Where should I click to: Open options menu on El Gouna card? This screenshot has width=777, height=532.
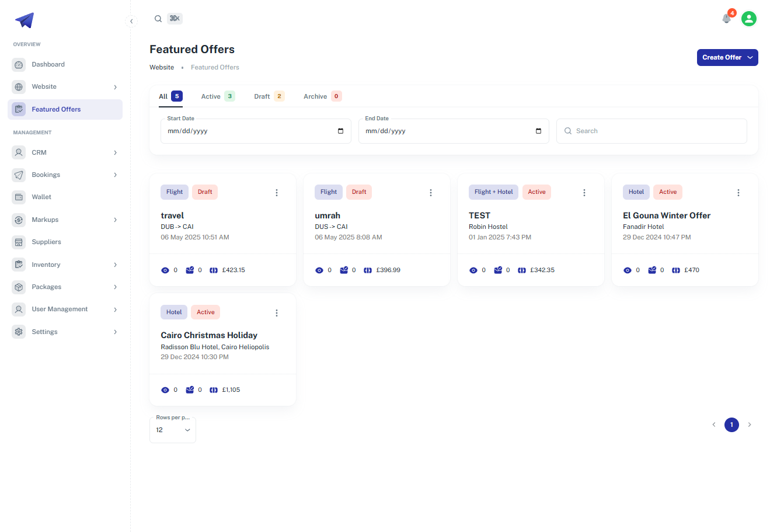click(738, 193)
